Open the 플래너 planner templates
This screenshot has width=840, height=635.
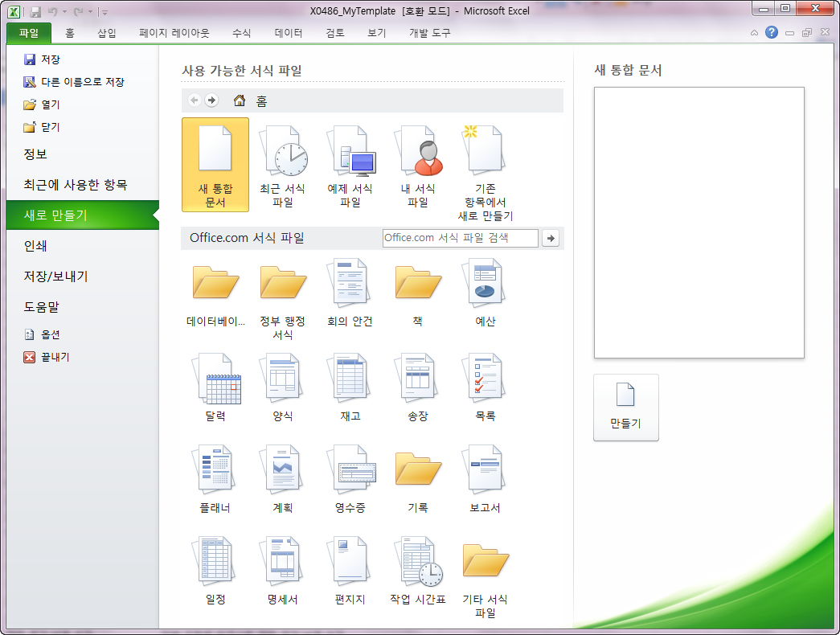[x=215, y=479]
